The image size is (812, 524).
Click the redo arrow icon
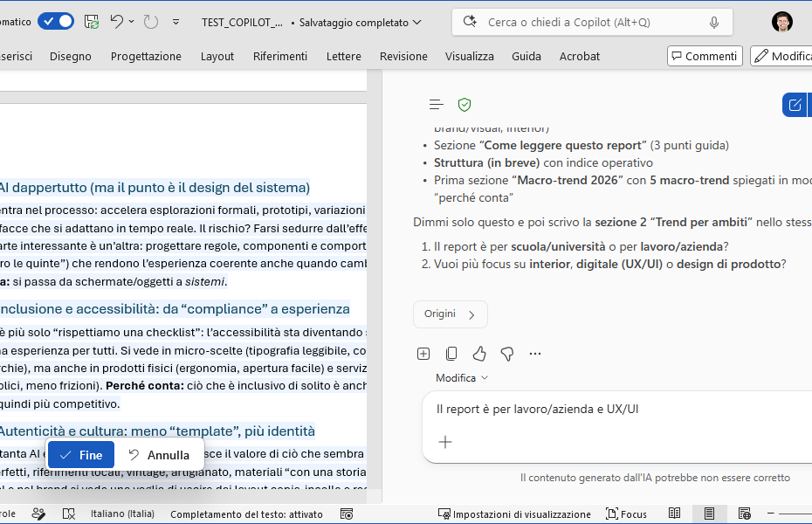[x=151, y=22]
